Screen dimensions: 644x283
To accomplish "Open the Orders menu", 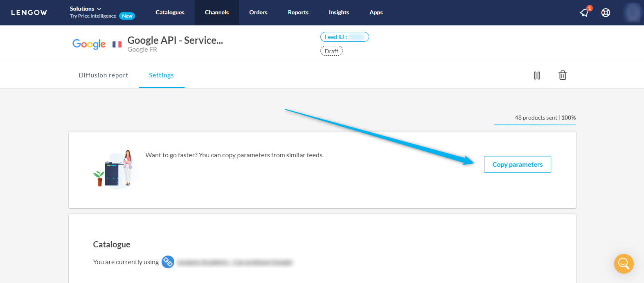I will [x=258, y=13].
